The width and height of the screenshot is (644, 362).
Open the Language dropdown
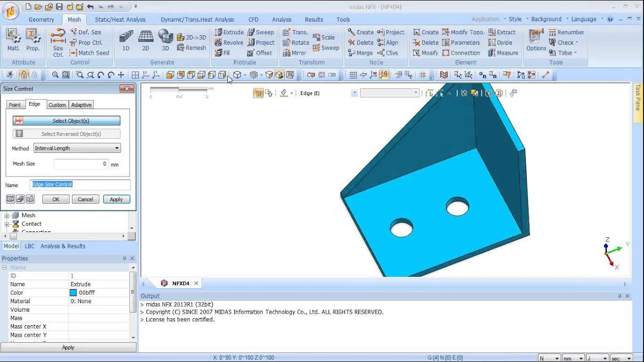coord(584,19)
